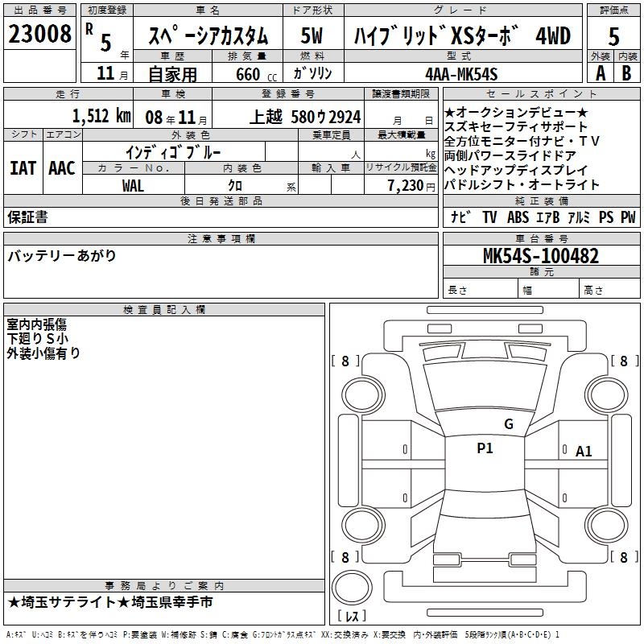This screenshot has height=644, width=644.
Task: Select the color code WAL
Action: pos(133,184)
